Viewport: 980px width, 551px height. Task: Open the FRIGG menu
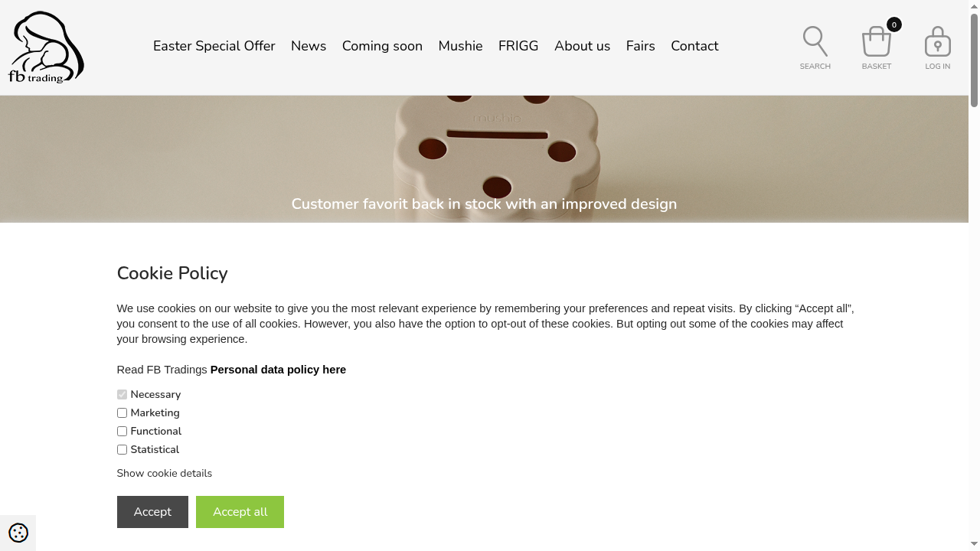point(518,46)
